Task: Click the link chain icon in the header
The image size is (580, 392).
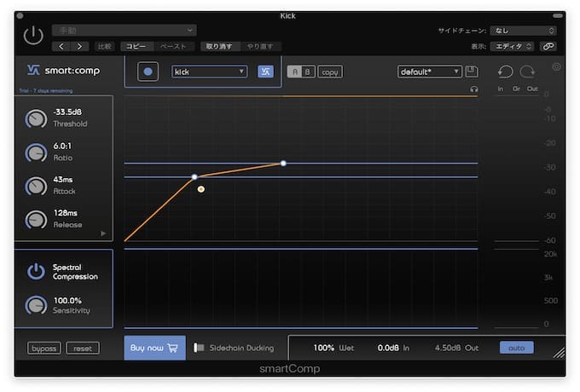Action: click(x=548, y=46)
